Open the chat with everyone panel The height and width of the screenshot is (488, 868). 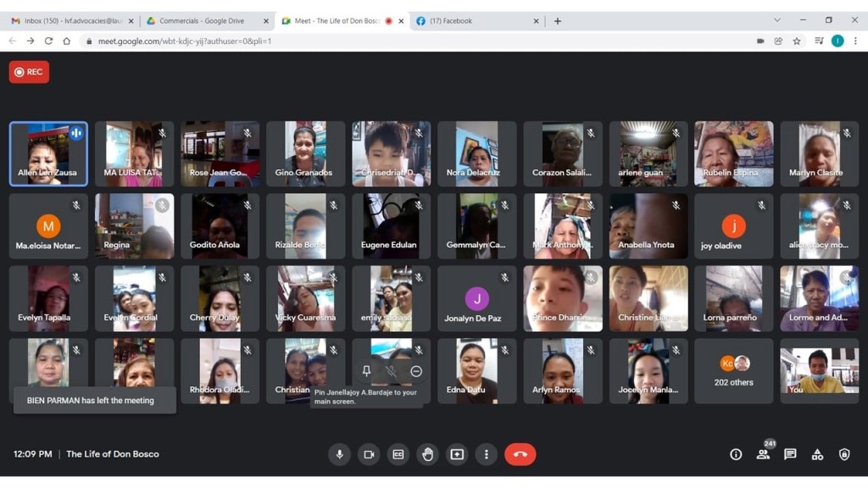click(x=790, y=454)
